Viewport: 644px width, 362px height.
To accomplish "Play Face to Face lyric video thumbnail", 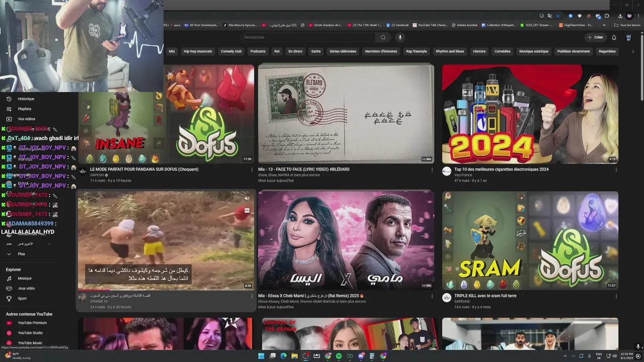I will click(x=346, y=114).
